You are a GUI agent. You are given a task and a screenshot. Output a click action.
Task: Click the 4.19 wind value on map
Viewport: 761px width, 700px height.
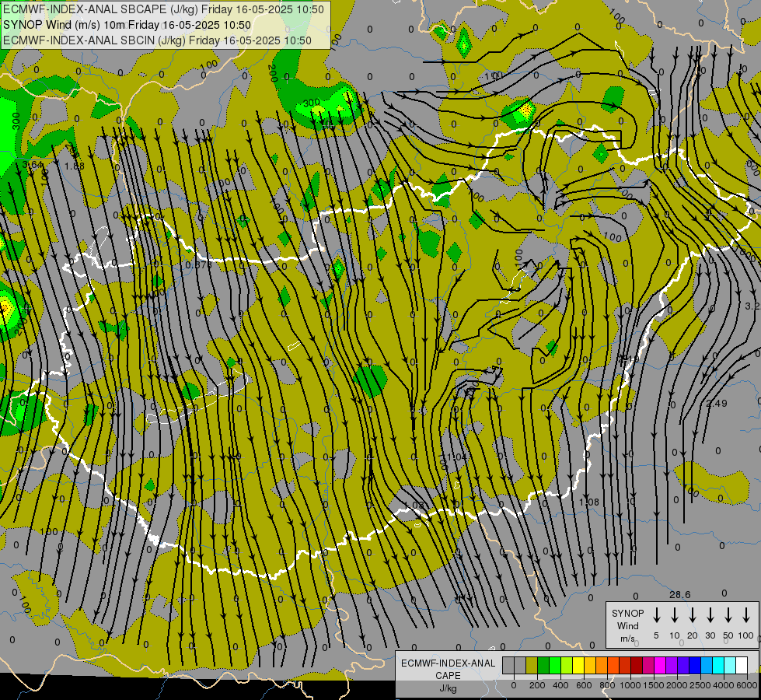629,359
